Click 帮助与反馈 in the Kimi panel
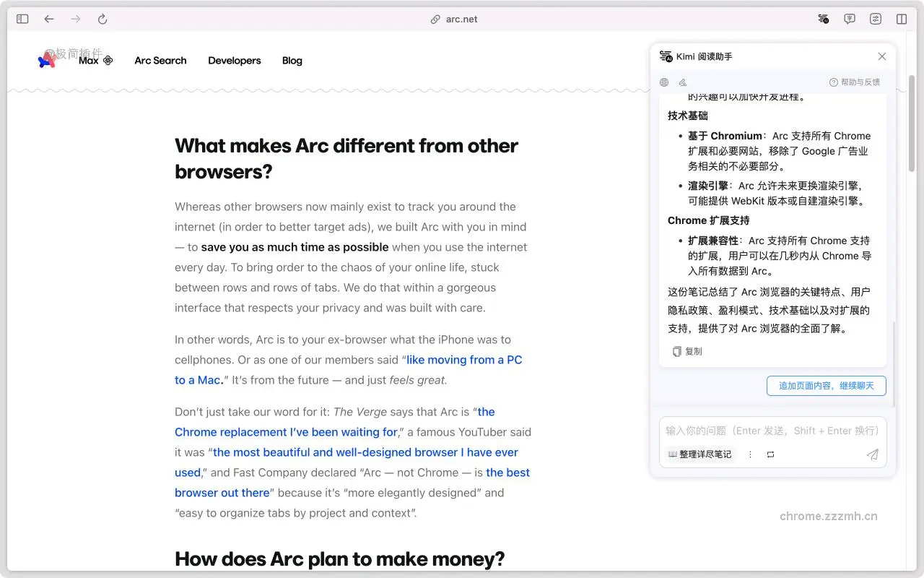Image resolution: width=924 pixels, height=578 pixels. (855, 82)
